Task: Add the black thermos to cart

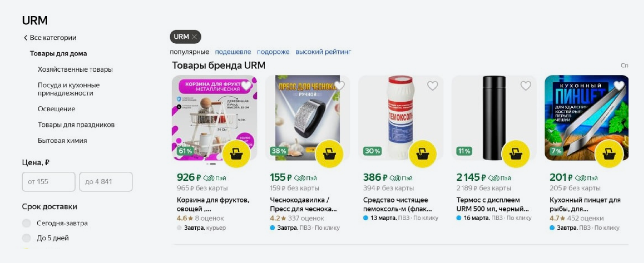Action: click(x=516, y=154)
